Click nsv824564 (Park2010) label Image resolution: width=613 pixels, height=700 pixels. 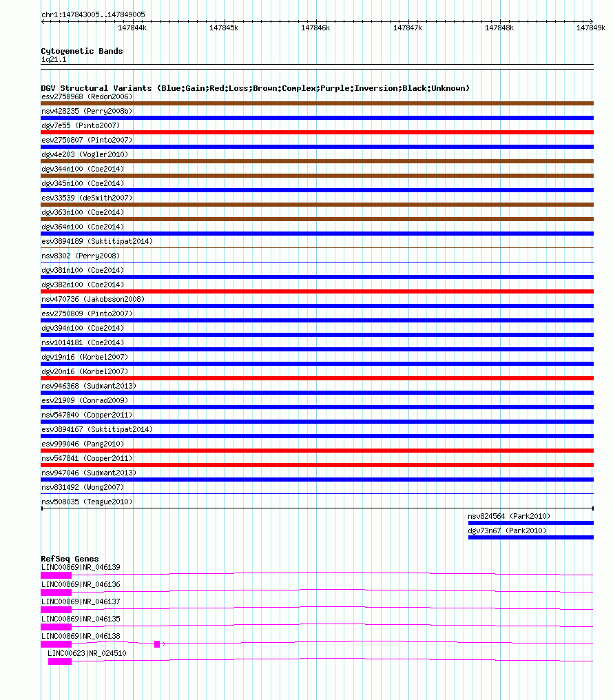tap(509, 516)
